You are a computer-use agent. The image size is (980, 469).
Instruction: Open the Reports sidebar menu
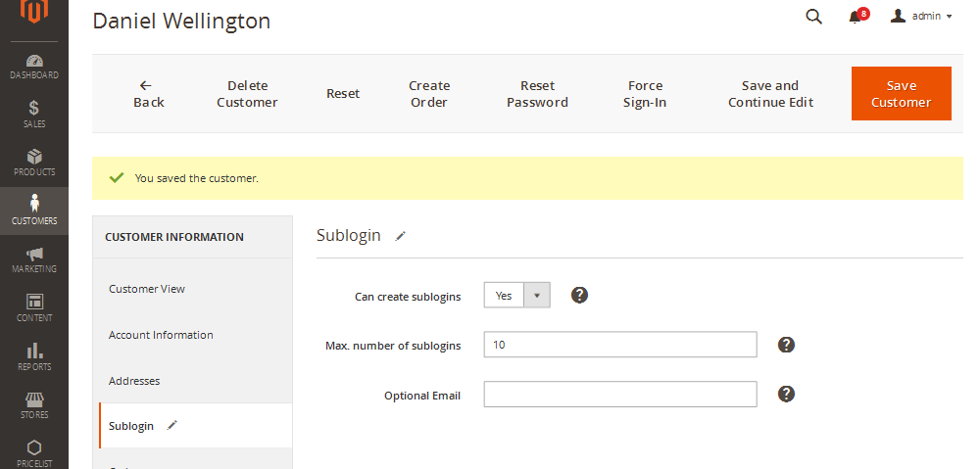click(x=33, y=356)
